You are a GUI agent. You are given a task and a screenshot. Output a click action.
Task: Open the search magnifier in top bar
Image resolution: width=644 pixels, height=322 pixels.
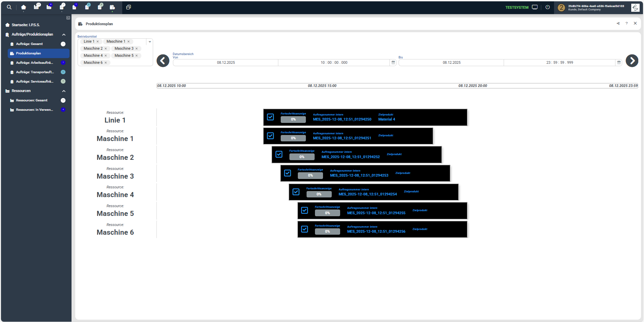(9, 7)
